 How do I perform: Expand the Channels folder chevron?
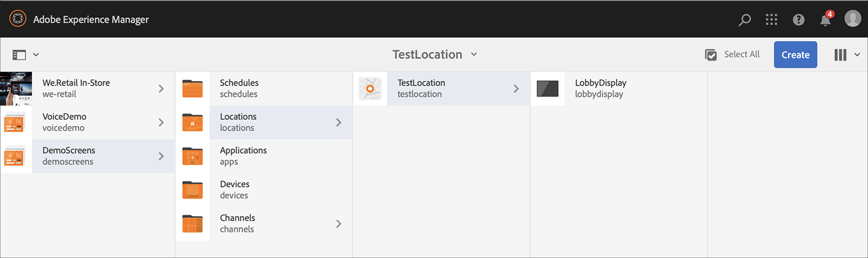tap(339, 224)
